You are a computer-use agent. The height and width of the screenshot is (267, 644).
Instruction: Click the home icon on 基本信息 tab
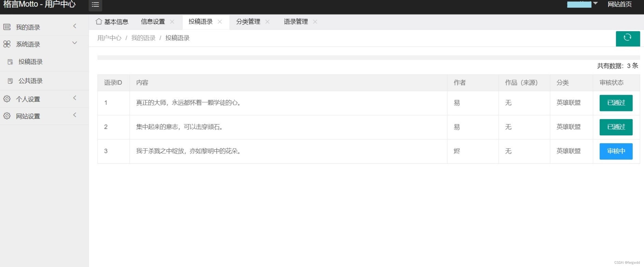click(99, 22)
